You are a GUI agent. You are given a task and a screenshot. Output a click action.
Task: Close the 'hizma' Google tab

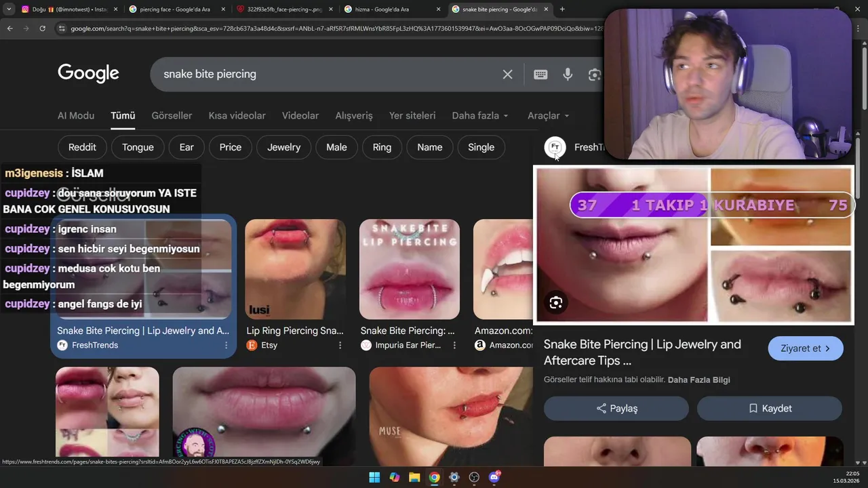(x=439, y=9)
